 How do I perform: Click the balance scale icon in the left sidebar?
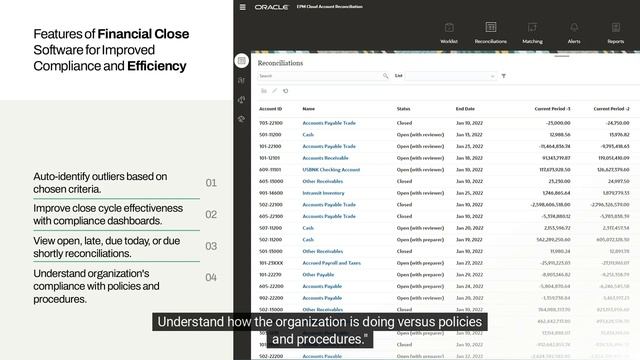tap(242, 100)
